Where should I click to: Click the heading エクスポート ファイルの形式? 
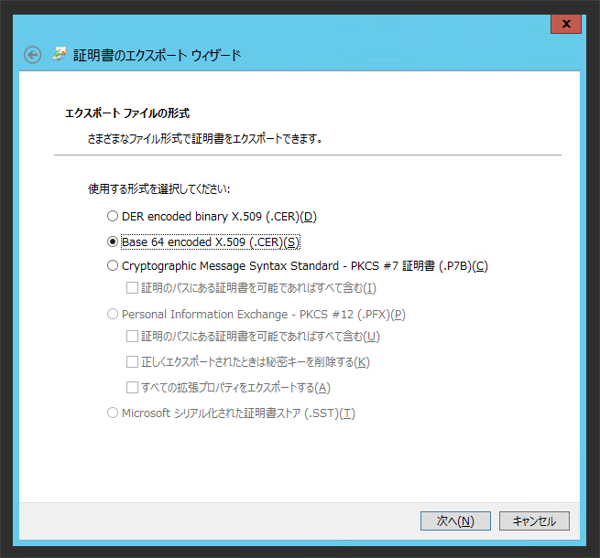[127, 113]
